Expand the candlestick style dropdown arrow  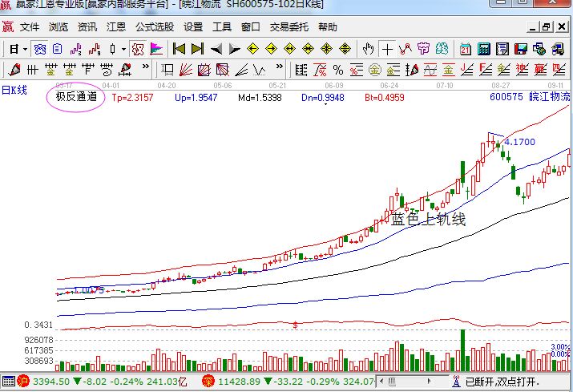tap(124, 49)
